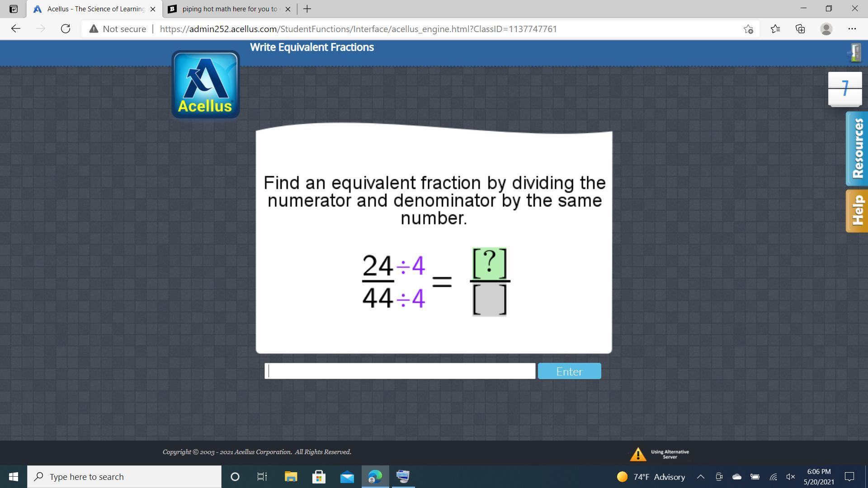
Task: Open the Help side tab
Action: [x=857, y=211]
